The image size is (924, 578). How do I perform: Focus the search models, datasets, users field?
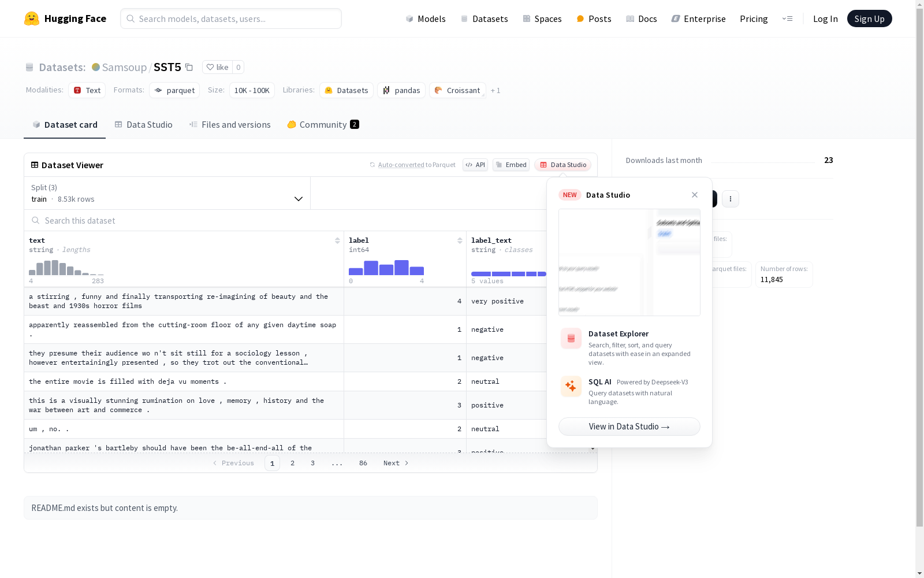[231, 18]
